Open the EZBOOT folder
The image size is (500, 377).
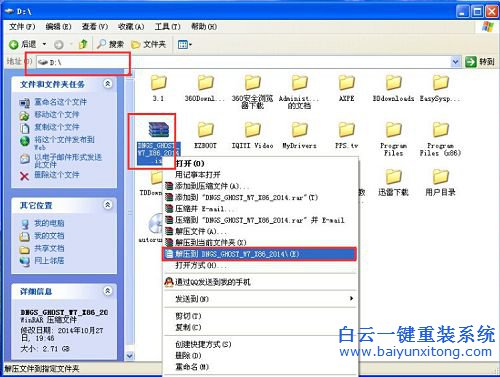pyautogui.click(x=205, y=135)
